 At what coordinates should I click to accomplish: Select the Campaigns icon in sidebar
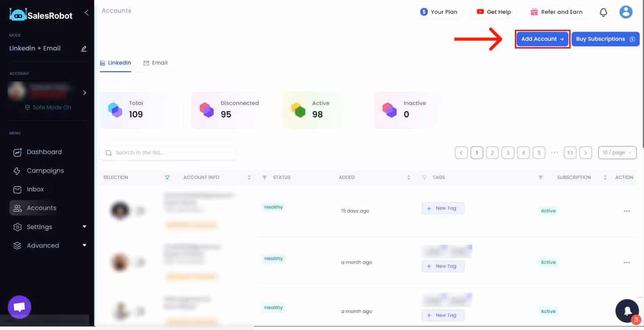tap(17, 170)
